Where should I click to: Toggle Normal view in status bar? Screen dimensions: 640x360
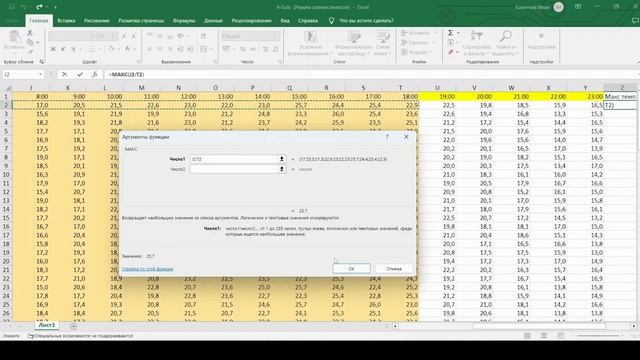pyautogui.click(x=527, y=336)
